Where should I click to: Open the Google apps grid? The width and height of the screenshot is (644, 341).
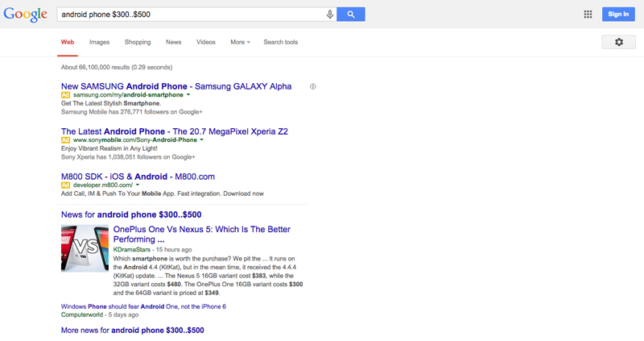[588, 15]
